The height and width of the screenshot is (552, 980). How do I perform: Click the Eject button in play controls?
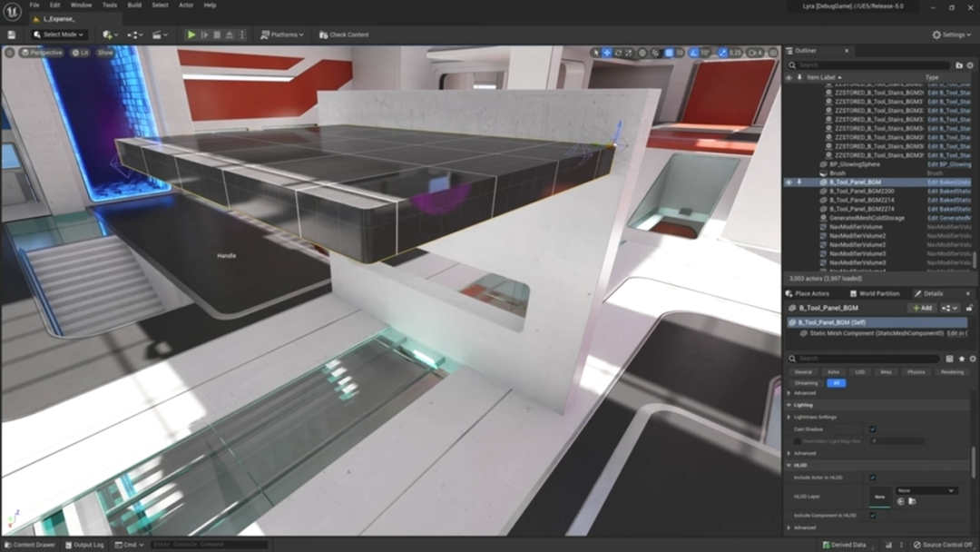[230, 34]
